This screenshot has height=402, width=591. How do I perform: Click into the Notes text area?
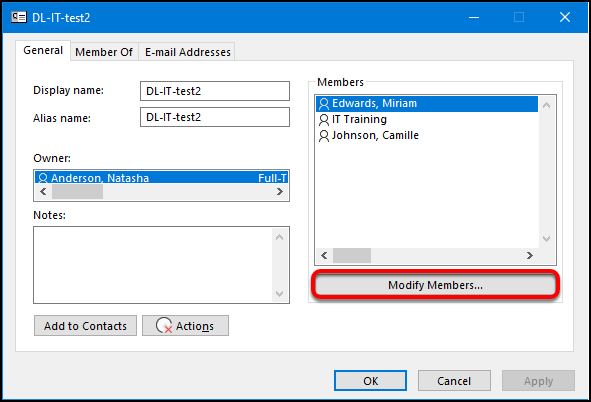(153, 265)
